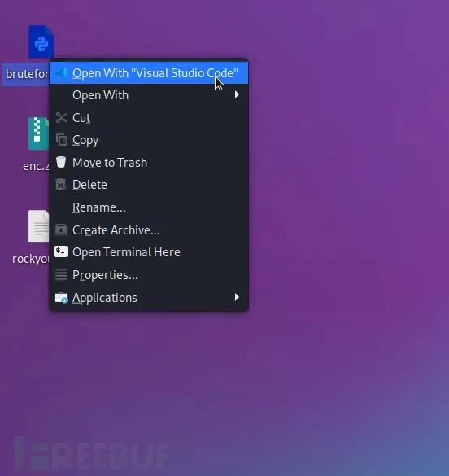The width and height of the screenshot is (449, 476).
Task: Select Copy from the context menu
Action: 149,140
